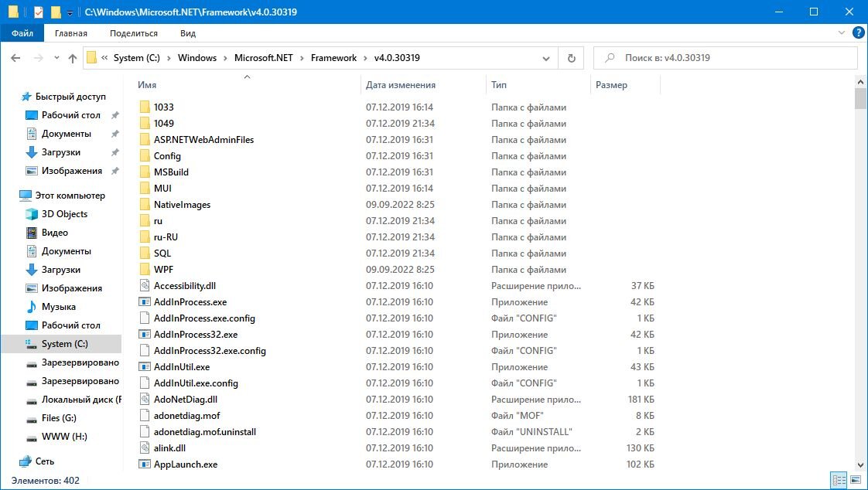868x490 pixels.
Task: Switch to details view layout button
Action: 839,480
